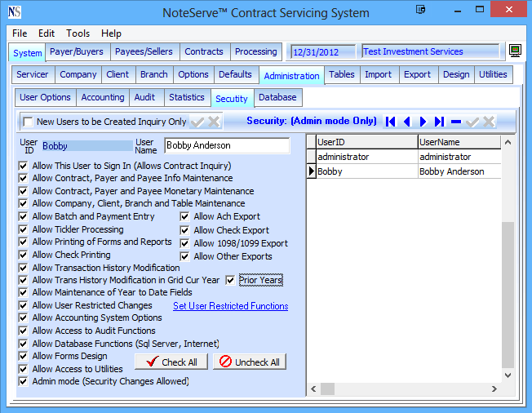Open the Tables tab

coord(342,74)
